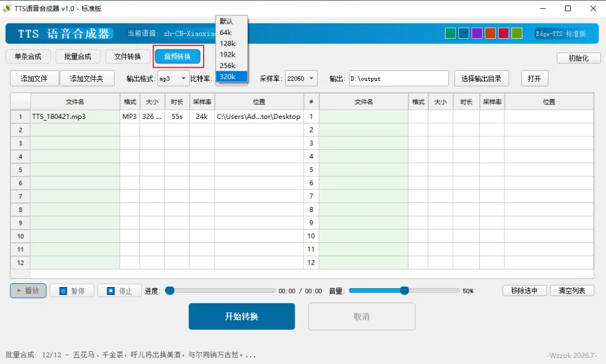Switch to the 文件转换 tab
606x364 pixels.
127,57
